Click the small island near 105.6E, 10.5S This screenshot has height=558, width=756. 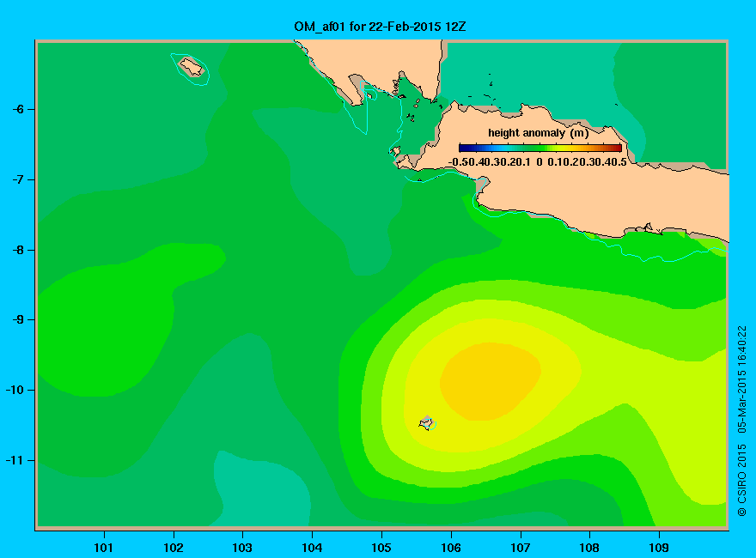point(426,422)
